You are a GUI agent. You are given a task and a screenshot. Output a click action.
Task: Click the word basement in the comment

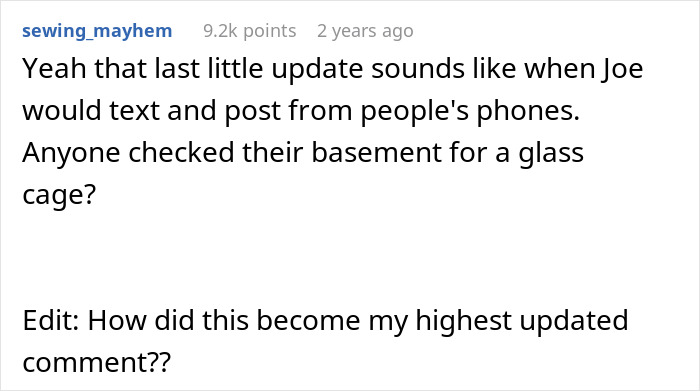click(x=376, y=152)
